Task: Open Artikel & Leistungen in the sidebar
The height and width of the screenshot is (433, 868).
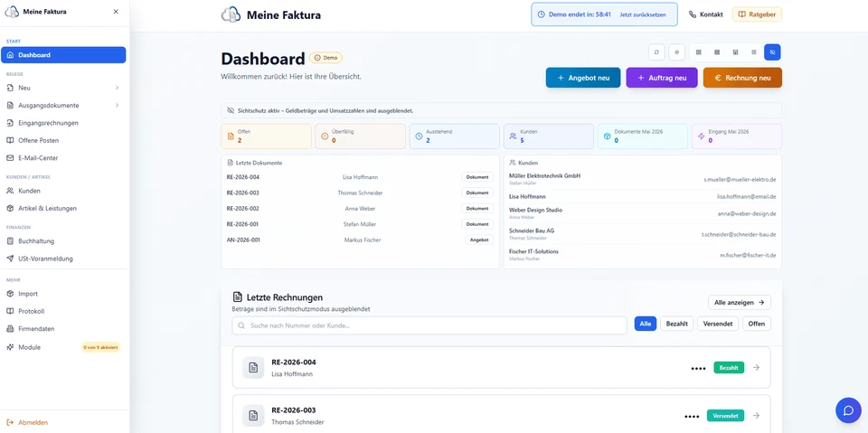Action: (63, 208)
